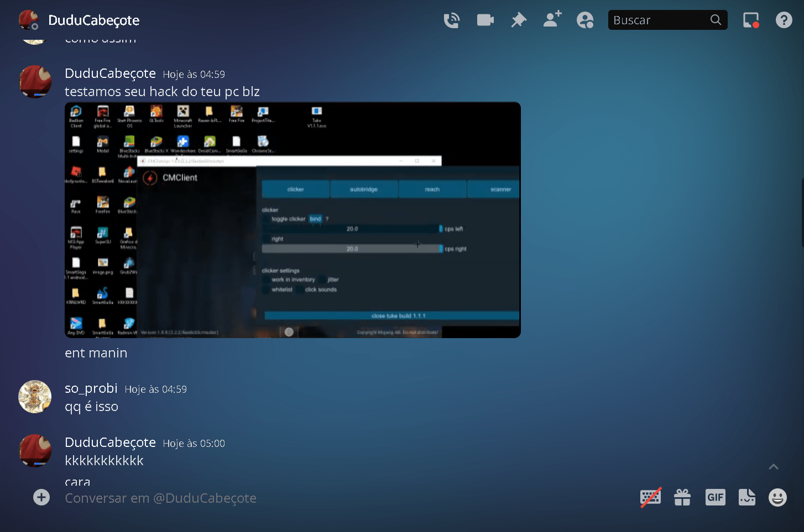804x532 pixels.
Task: Open the gift menu
Action: pos(682,497)
